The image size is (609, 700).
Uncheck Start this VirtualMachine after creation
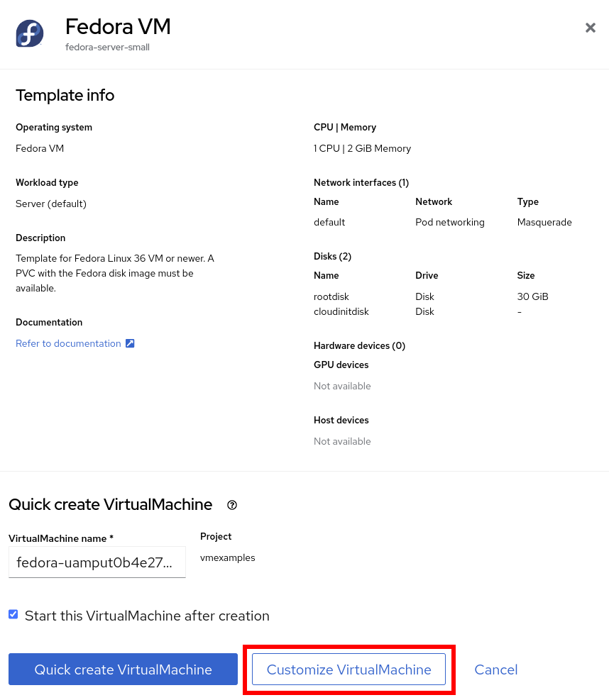point(13,614)
